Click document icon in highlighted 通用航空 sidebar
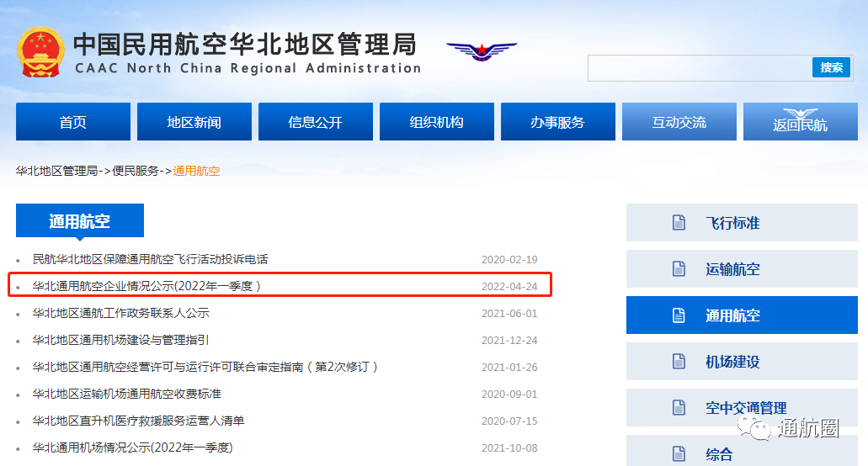Viewport: 868px width, 466px height. [x=679, y=315]
